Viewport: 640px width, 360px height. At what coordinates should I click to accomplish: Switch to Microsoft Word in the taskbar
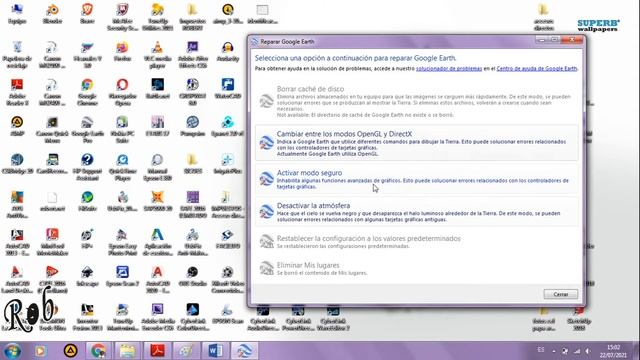pyautogui.click(x=215, y=351)
